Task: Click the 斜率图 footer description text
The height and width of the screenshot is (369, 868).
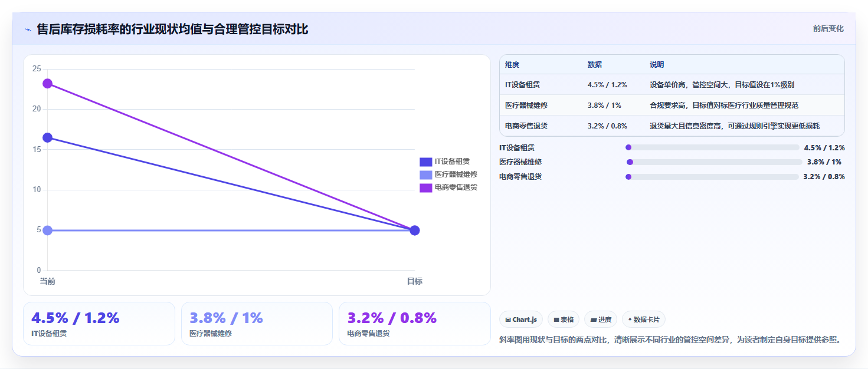Action: pos(670,340)
